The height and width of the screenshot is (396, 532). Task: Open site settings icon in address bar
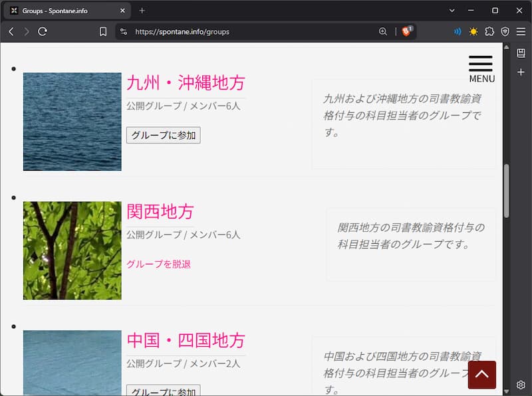(124, 31)
